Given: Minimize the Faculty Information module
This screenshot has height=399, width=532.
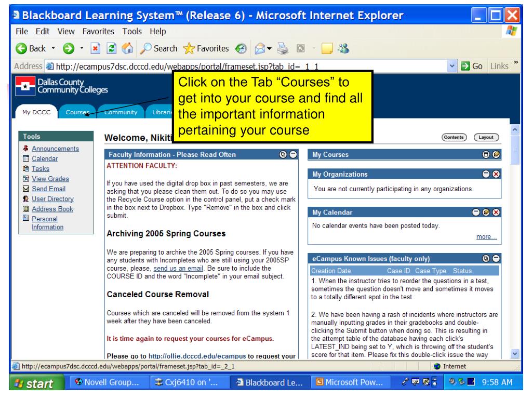Looking at the screenshot, I should coord(293,154).
